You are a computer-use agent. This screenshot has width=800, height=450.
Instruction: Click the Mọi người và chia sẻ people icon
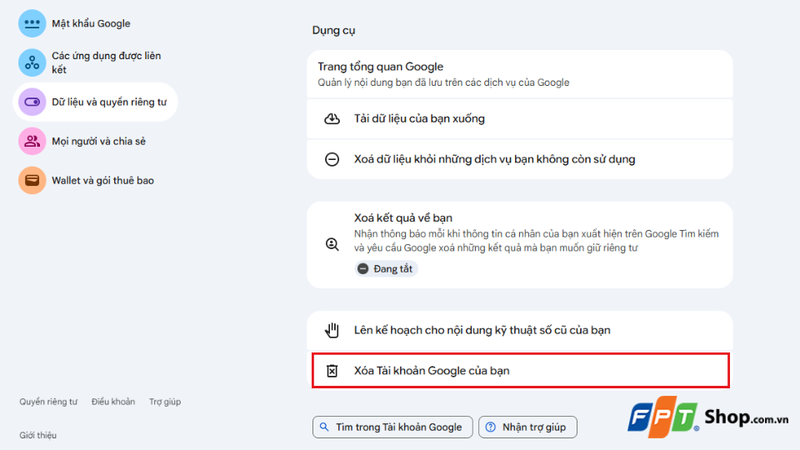32,141
